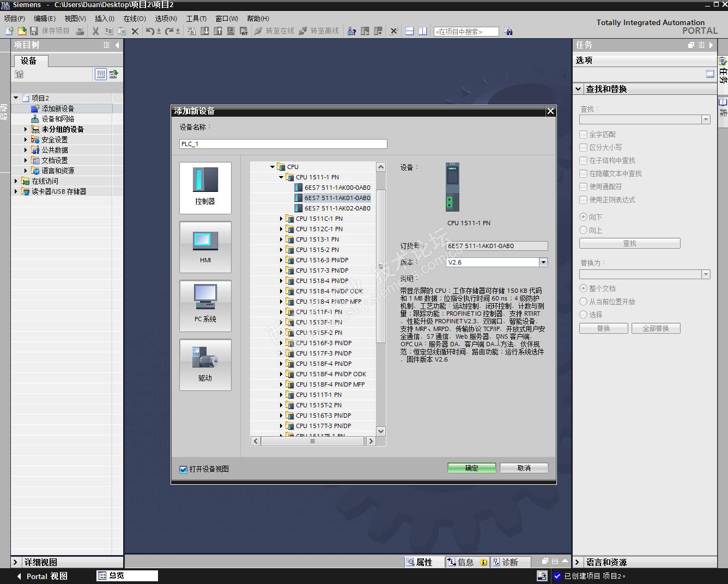The height and width of the screenshot is (584, 728).
Task: Check the use wildcards option
Action: [584, 186]
